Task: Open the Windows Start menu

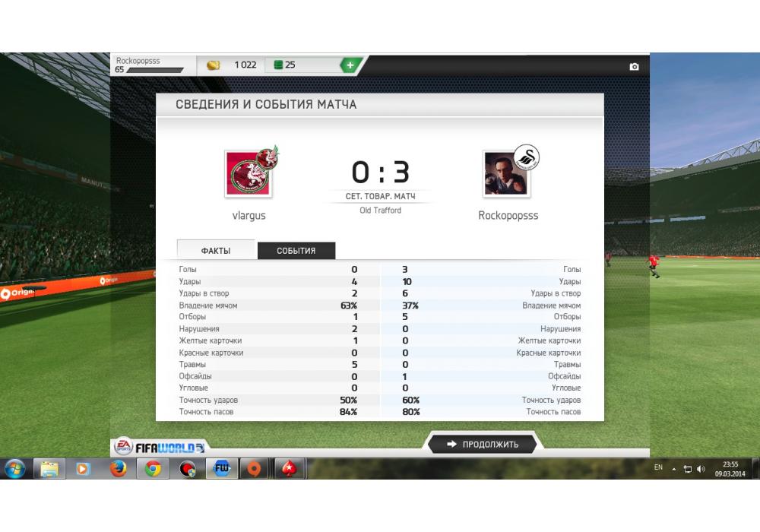Action: click(x=14, y=468)
